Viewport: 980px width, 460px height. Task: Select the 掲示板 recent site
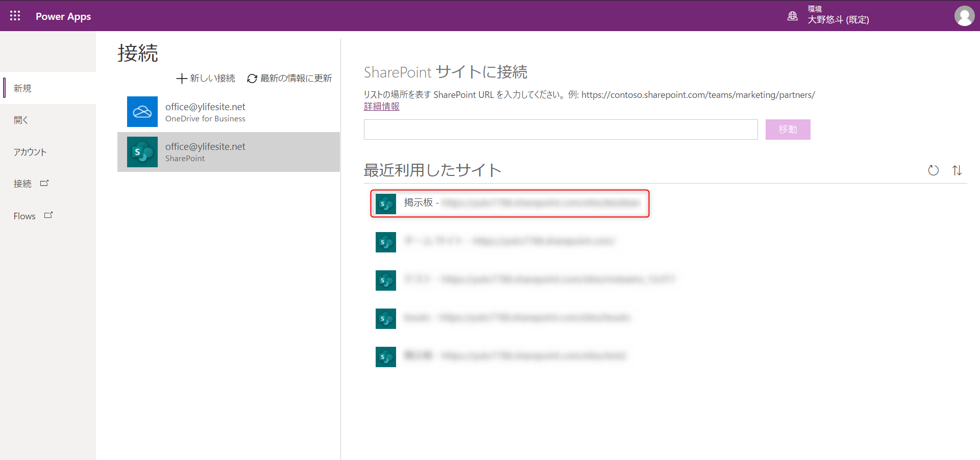click(x=510, y=203)
